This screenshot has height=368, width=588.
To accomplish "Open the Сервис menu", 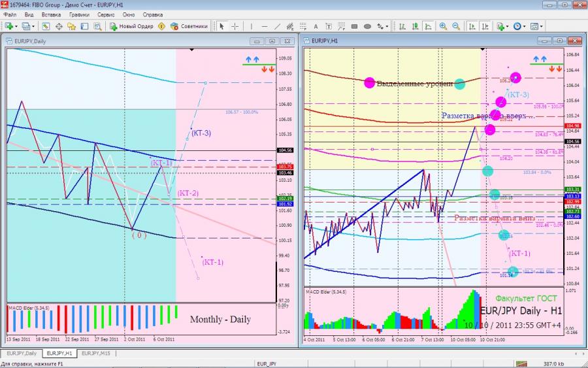I will (106, 14).
